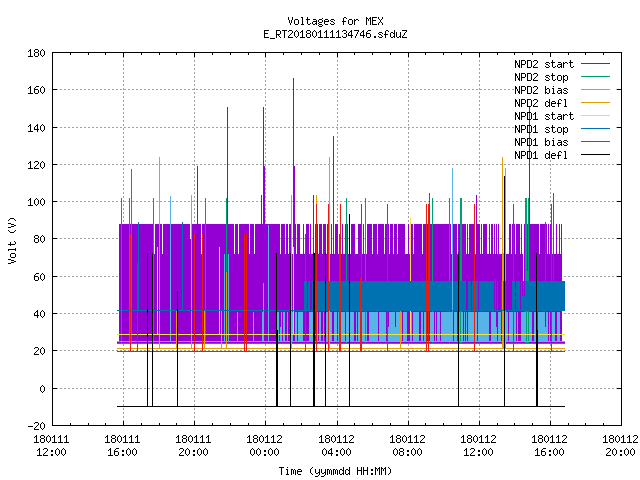
Task: Click the "180112 04:00" x-axis tick label
Action: pos(336,446)
